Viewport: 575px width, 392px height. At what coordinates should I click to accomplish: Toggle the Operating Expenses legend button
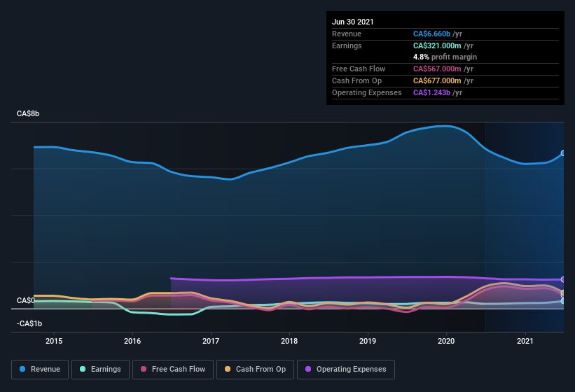[x=346, y=370]
